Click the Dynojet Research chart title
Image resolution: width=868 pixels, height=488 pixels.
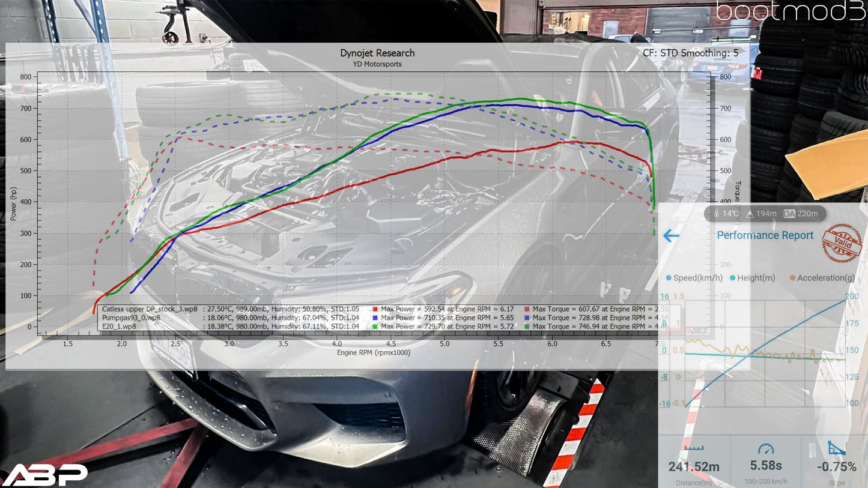tap(377, 53)
